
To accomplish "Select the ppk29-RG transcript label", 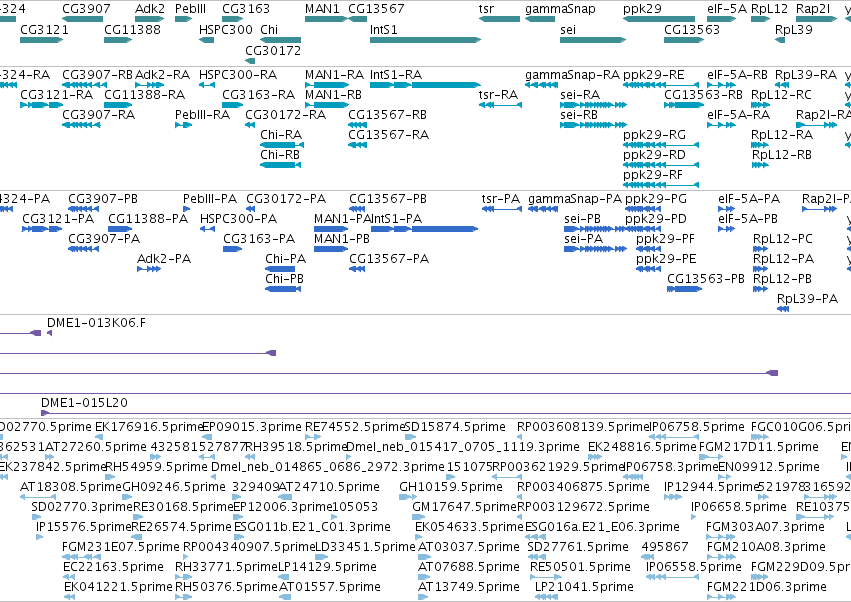I will click(654, 135).
